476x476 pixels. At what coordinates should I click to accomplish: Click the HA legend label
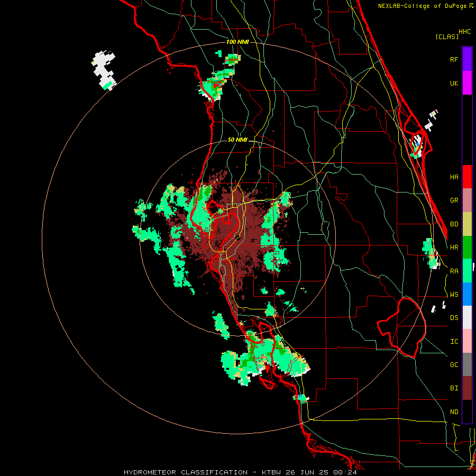tap(454, 177)
